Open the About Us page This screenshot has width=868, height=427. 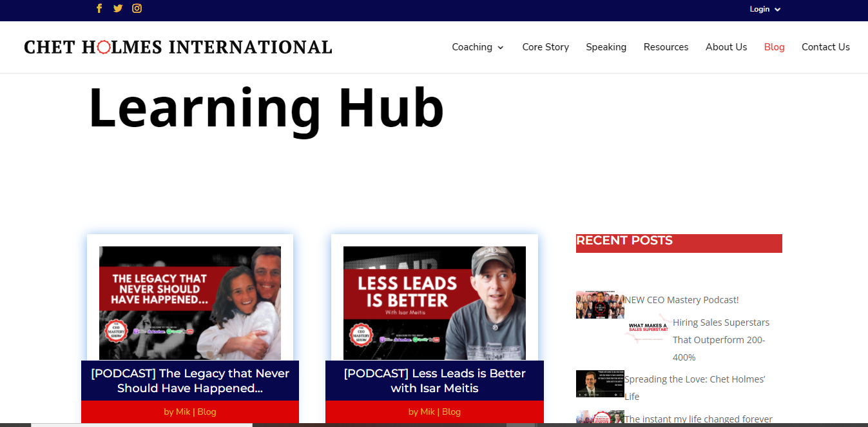(x=726, y=47)
